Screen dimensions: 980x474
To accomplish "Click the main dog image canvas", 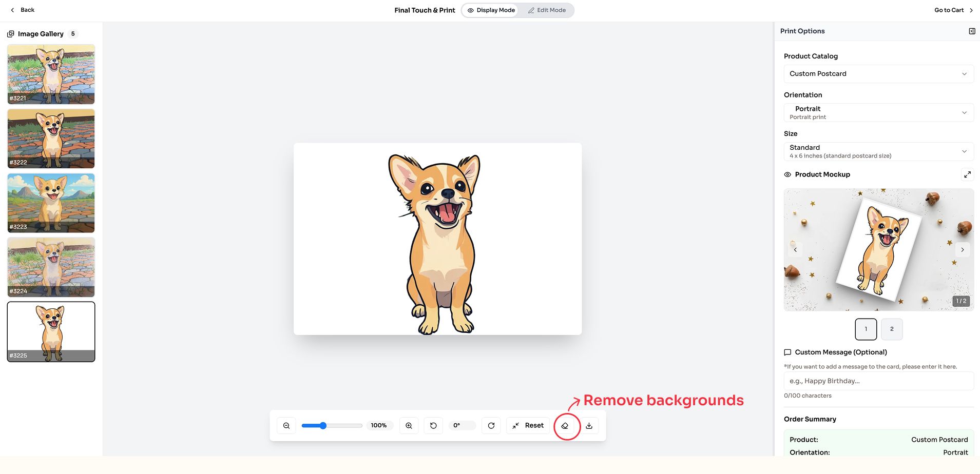I will coord(437,239).
